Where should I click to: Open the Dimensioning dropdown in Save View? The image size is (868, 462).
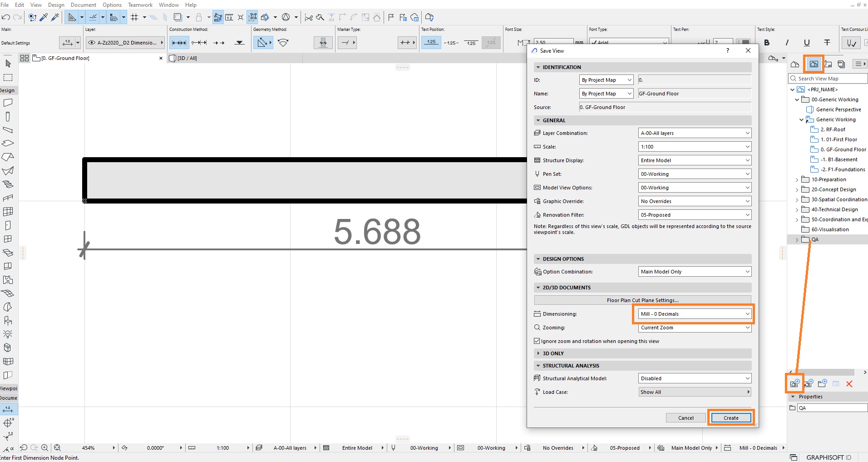coord(695,314)
